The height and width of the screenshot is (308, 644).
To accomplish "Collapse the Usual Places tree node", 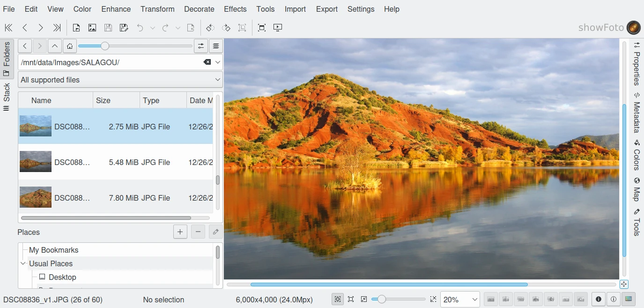I will coord(23,263).
